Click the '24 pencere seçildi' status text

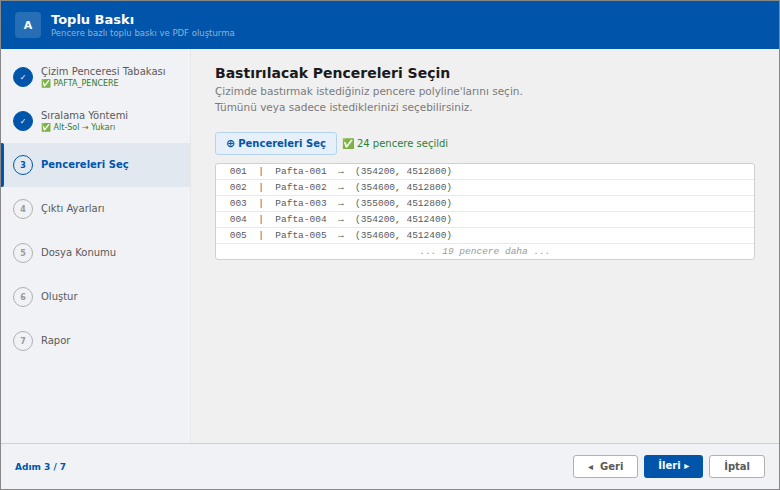point(402,143)
